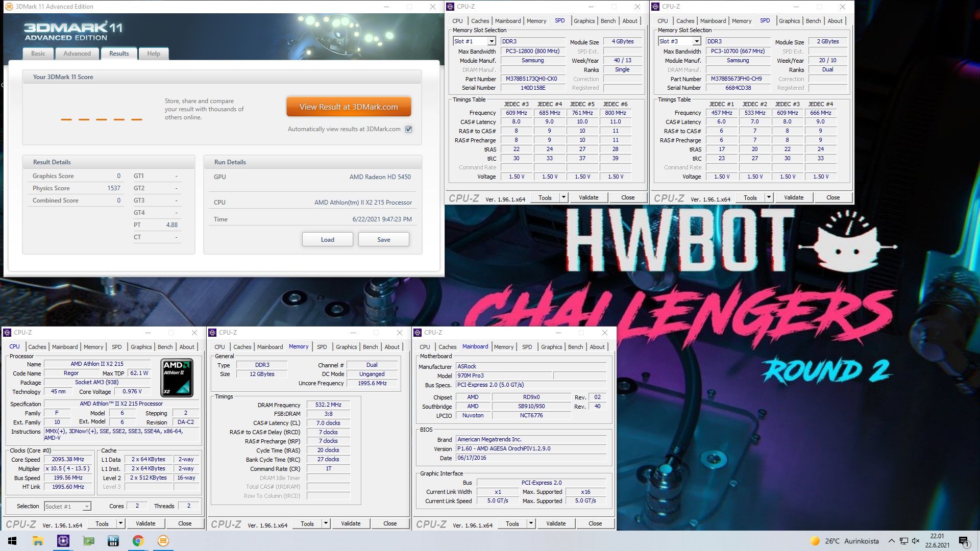This screenshot has width=980, height=551.
Task: Click View Result at 3DMark.com button
Action: 349,107
